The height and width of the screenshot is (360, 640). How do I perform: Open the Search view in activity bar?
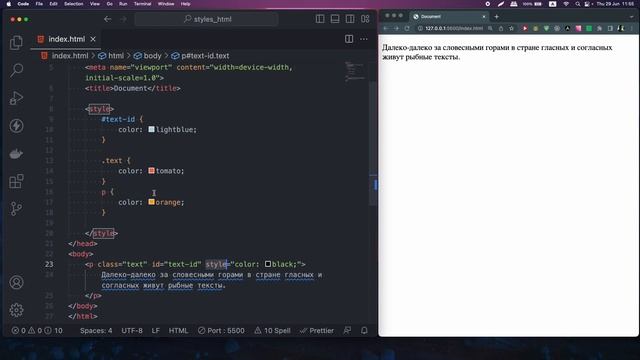[16, 70]
